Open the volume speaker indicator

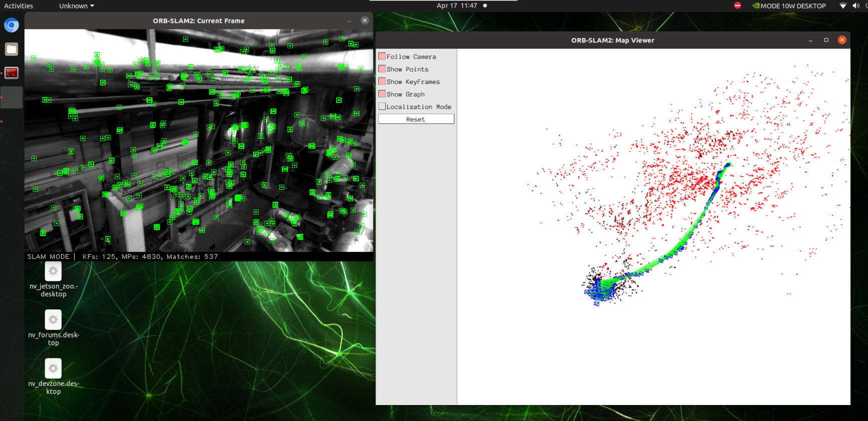pyautogui.click(x=856, y=6)
